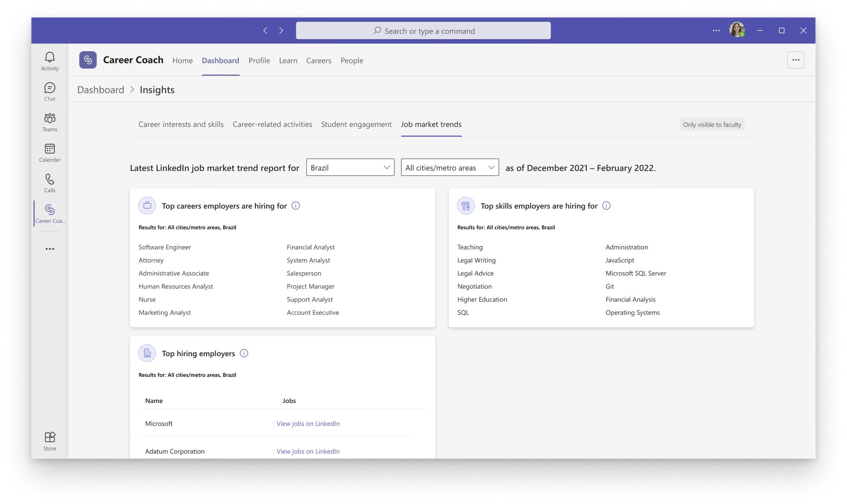This screenshot has width=847, height=504.
Task: Click the tools icon on skills card
Action: point(465,205)
